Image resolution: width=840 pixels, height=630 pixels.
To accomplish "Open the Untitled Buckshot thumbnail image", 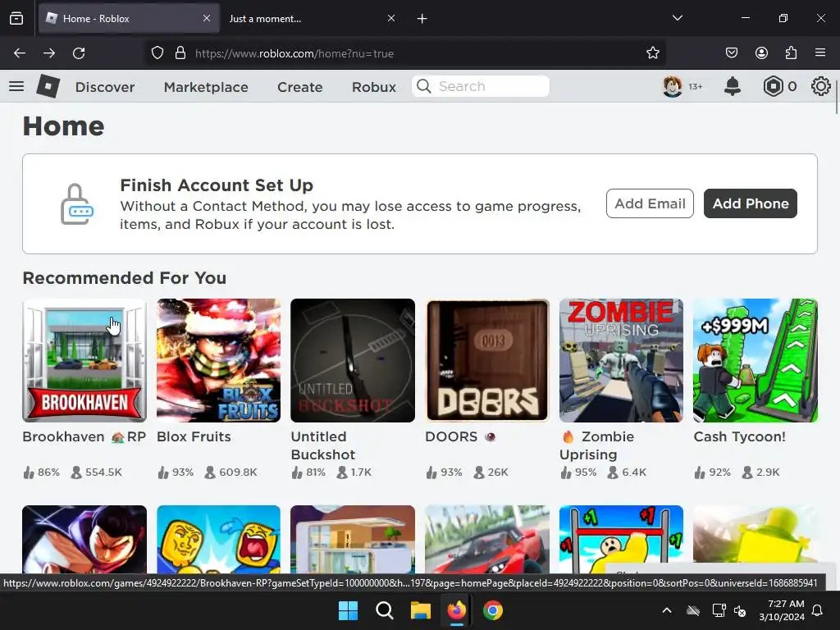I will [353, 361].
